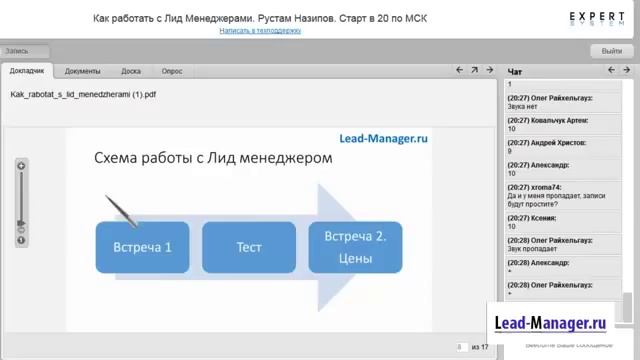
Task: Click chat message from Ковальчук Артем
Action: tap(563, 124)
